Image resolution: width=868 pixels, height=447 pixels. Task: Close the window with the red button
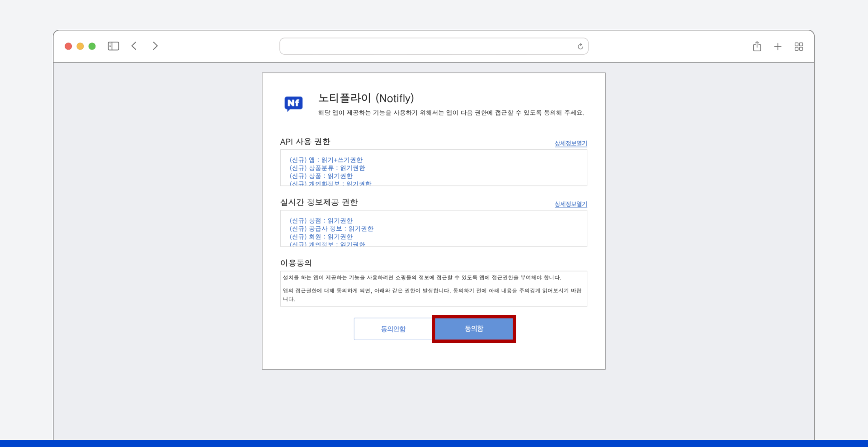click(68, 46)
